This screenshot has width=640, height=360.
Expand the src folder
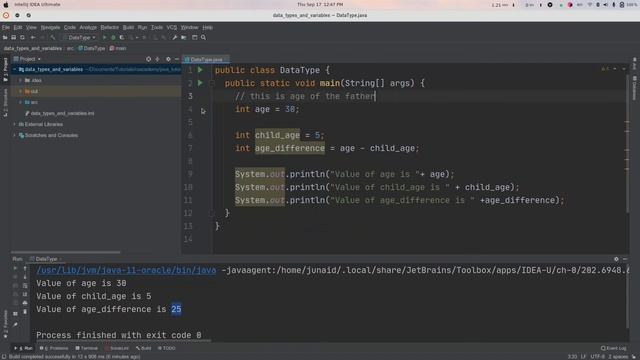(20, 102)
